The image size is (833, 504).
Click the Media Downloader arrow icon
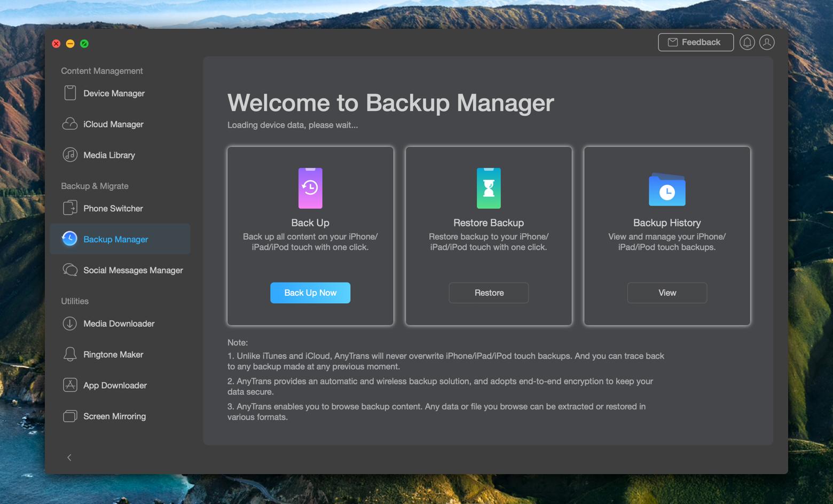click(70, 324)
